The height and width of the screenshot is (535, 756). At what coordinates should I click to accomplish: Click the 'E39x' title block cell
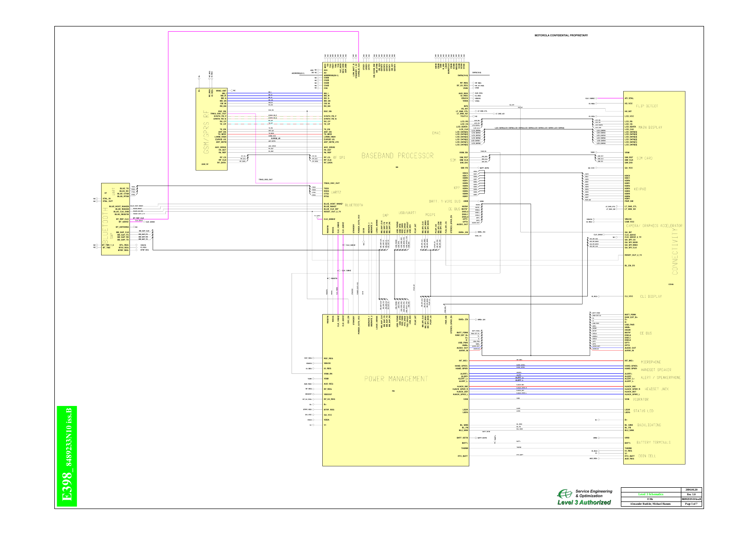pyautogui.click(x=651, y=499)
